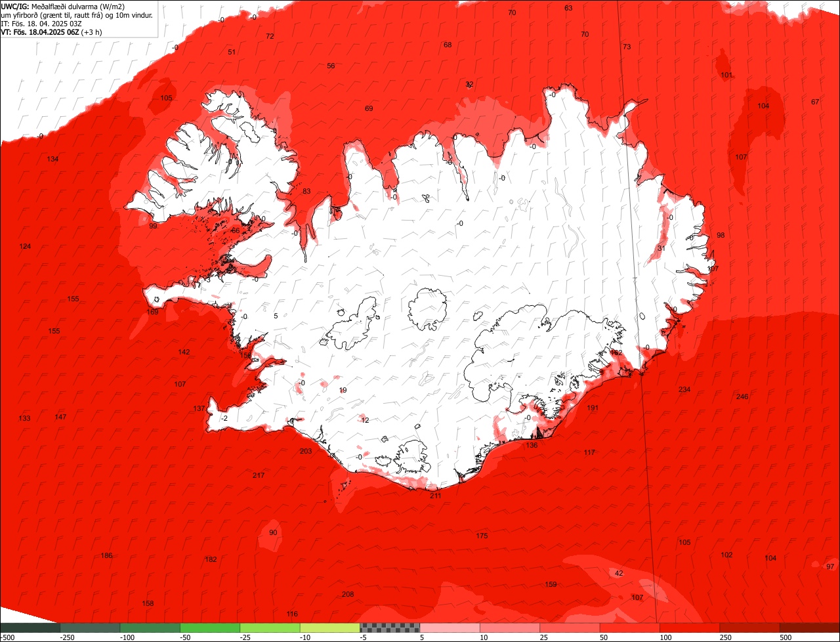
Task: Click the legend swatch between -250 and -100
Action: click(91, 628)
